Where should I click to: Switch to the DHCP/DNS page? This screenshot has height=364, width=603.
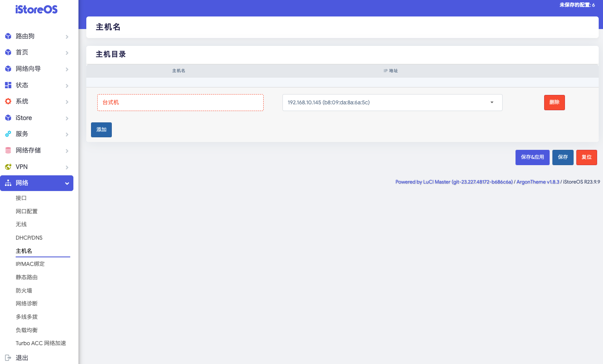click(x=29, y=237)
